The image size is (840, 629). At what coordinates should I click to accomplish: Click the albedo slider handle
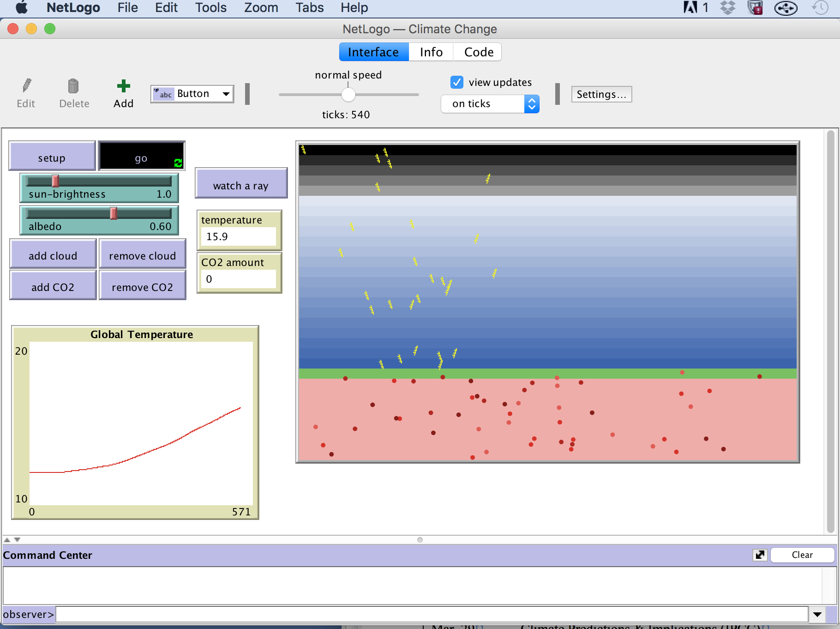(x=114, y=213)
